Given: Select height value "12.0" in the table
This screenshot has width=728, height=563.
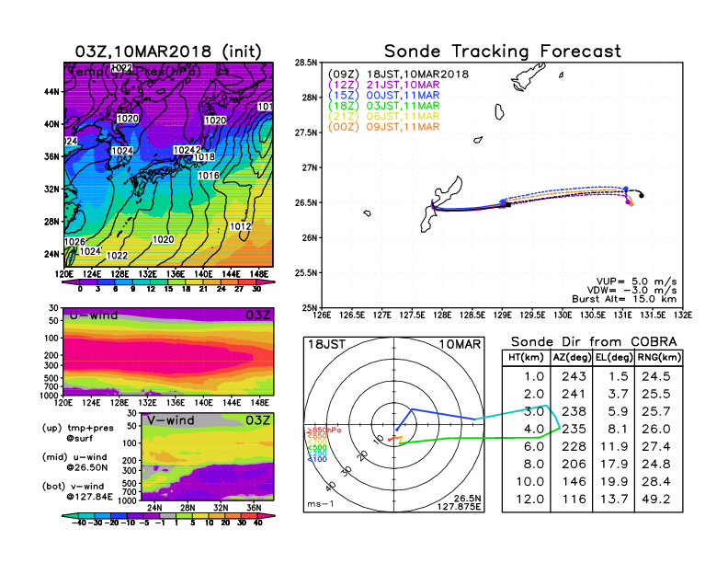Looking at the screenshot, I should pos(530,500).
